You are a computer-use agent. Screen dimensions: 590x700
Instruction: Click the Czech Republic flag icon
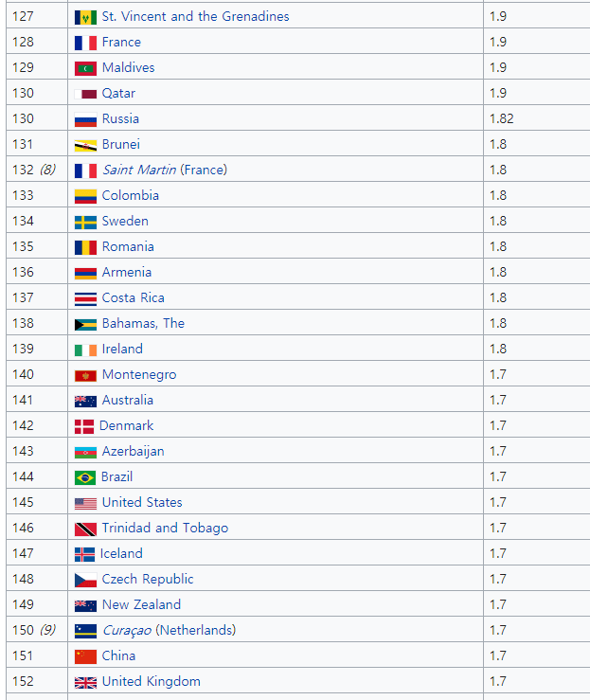pos(85,580)
